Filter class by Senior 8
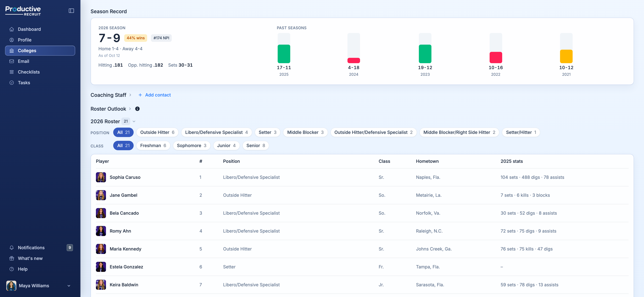Screen dimensions: 644x297 (x=255, y=146)
